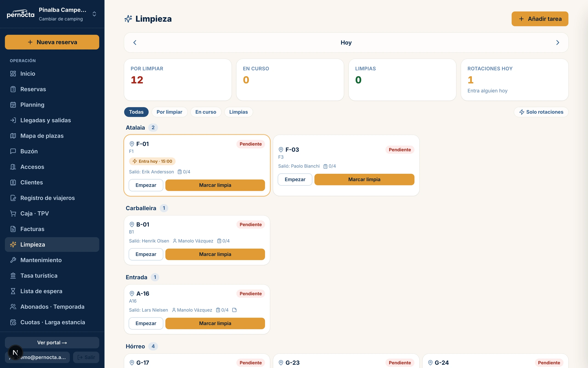This screenshot has width=588, height=368.
Task: Click Registro de viajeros icon
Action: click(x=13, y=198)
